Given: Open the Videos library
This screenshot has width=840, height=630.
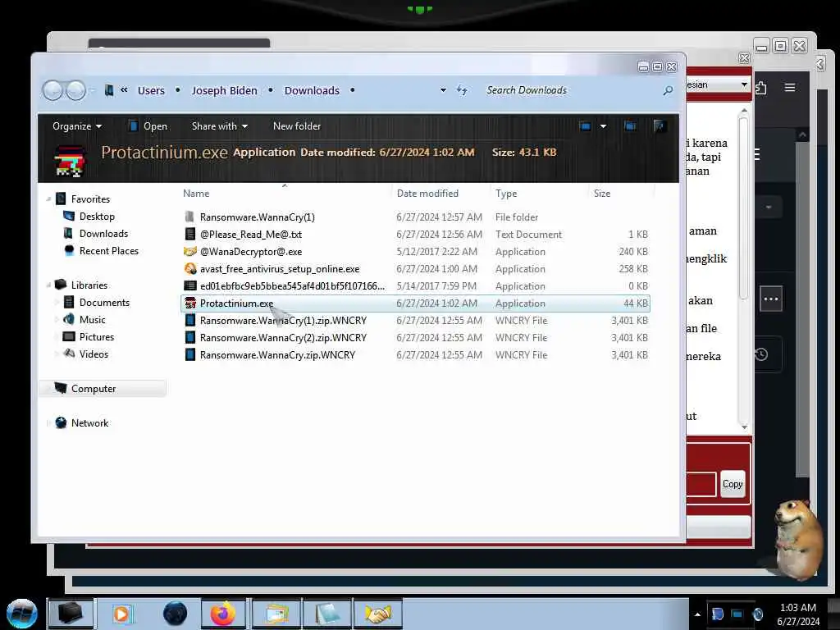Looking at the screenshot, I should click(x=94, y=354).
